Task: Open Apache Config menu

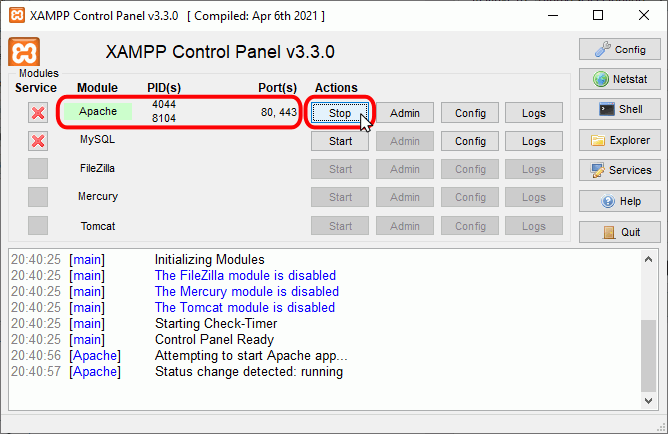Action: pyautogui.click(x=470, y=113)
